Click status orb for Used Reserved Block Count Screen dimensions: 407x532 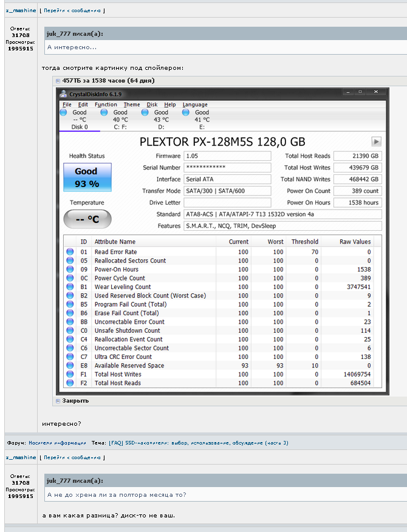pyautogui.click(x=70, y=296)
